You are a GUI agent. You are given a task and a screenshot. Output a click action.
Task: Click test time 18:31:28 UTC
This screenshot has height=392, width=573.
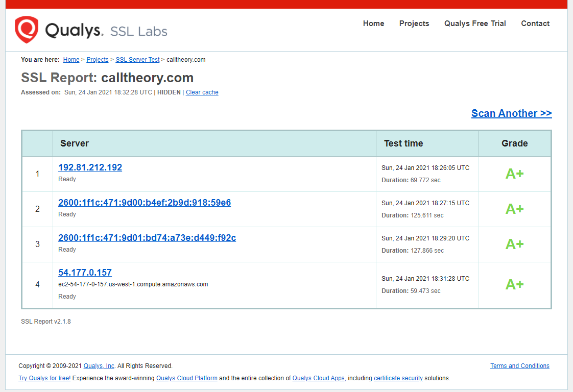pos(425,278)
